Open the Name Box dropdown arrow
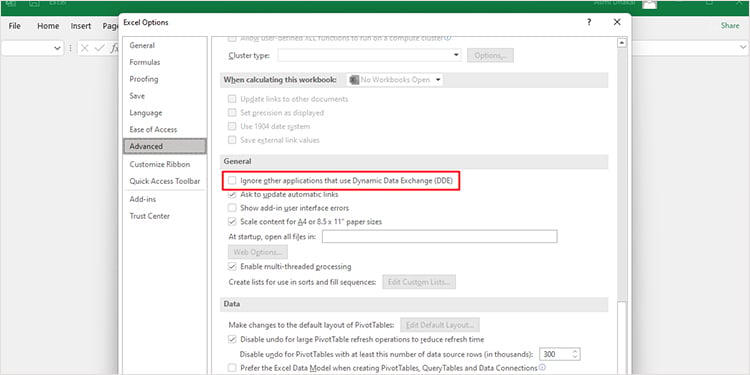750x375 pixels. (57, 48)
